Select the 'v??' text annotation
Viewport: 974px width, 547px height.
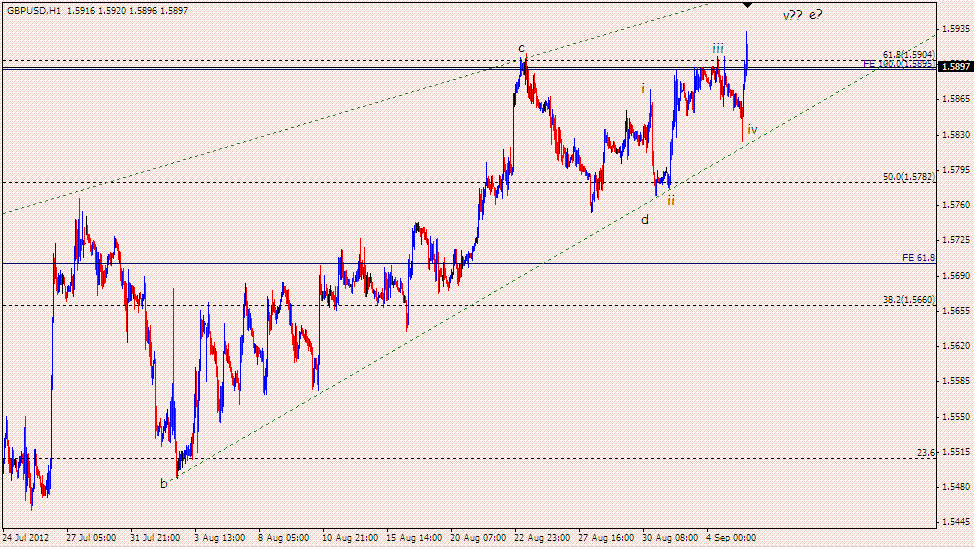(792, 16)
